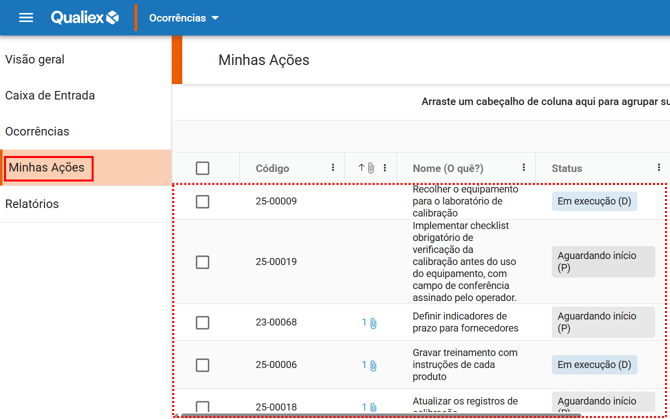Expand the Ocorrências module dropdown
670x419 pixels.
pyautogui.click(x=184, y=18)
